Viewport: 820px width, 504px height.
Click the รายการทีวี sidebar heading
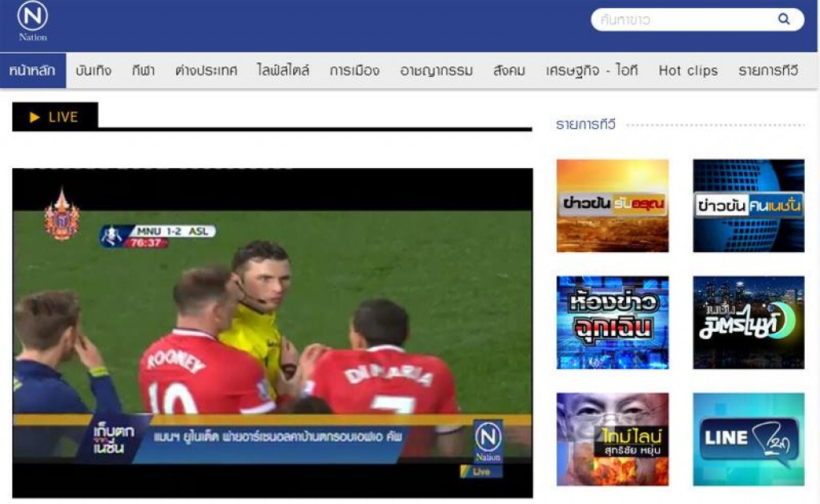click(x=585, y=124)
